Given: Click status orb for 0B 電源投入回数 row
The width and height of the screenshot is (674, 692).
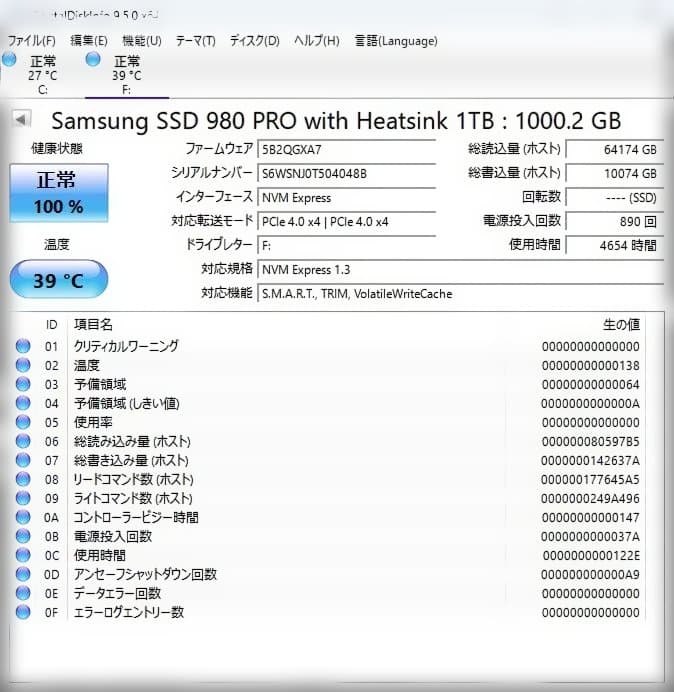Looking at the screenshot, I should pyautogui.click(x=23, y=536).
